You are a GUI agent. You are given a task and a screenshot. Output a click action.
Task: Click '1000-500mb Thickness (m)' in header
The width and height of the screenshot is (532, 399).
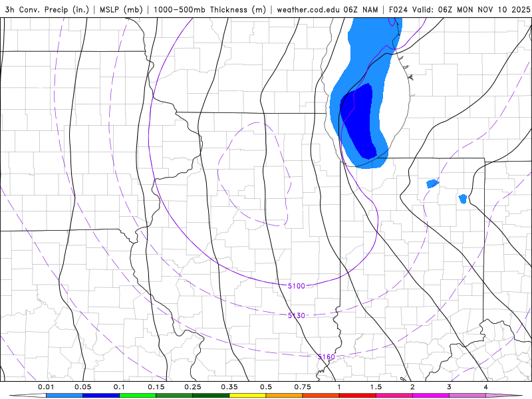[209, 9]
